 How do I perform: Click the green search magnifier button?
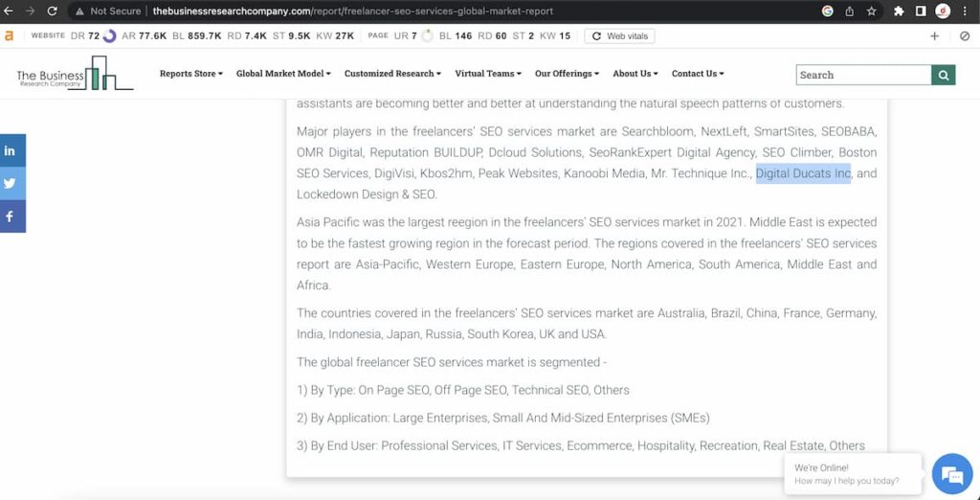point(943,75)
